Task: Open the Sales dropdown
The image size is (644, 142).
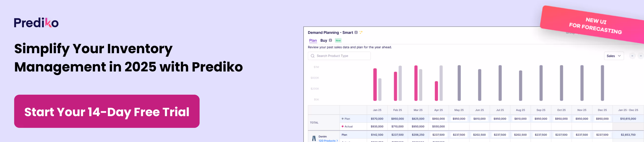Action: pos(614,56)
